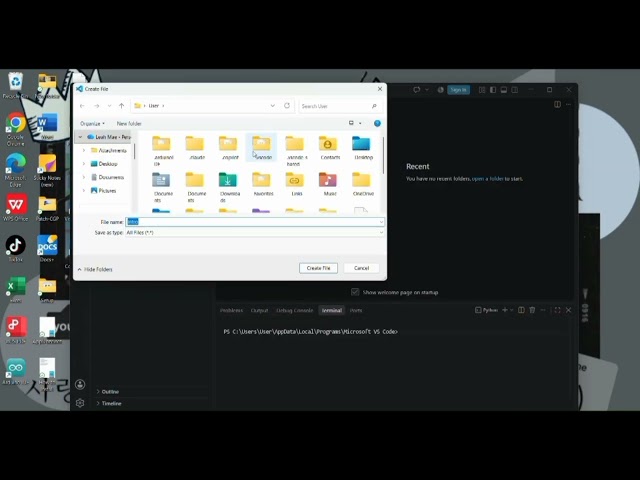640x480 pixels.
Task: Expand the Pictures node in navigation pane
Action: coord(84,191)
